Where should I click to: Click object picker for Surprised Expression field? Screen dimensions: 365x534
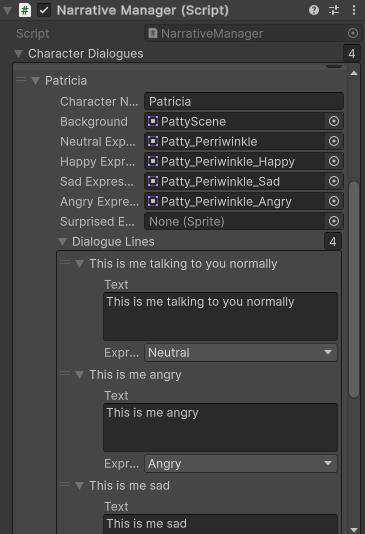tap(334, 222)
